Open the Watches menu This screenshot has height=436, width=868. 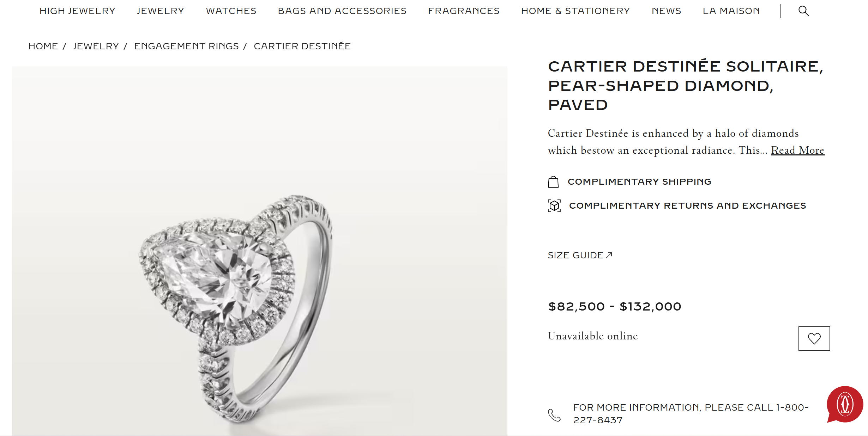(231, 11)
